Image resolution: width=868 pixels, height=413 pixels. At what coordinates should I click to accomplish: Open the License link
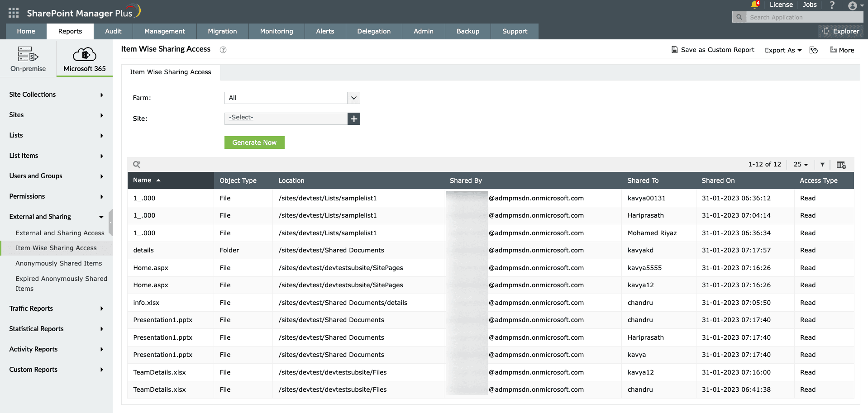781,5
